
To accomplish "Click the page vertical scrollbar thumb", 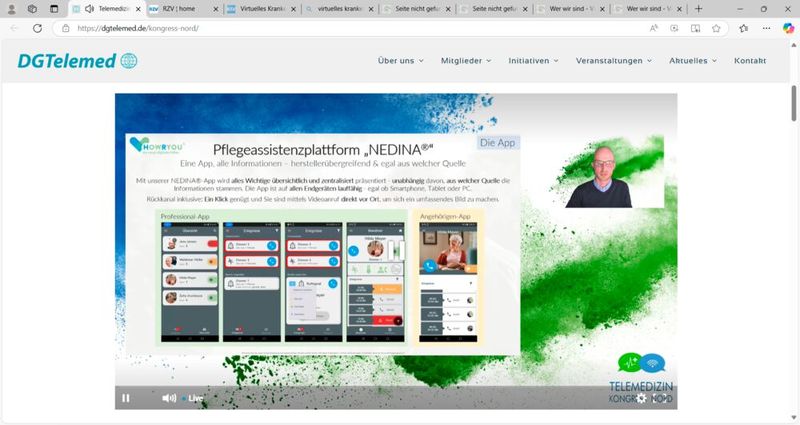I will (x=794, y=103).
